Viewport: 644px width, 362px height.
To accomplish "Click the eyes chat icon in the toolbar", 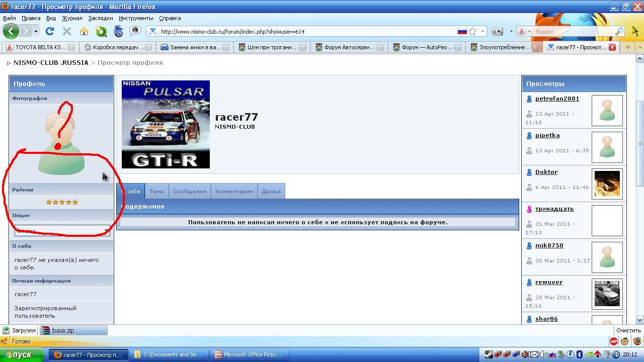I will pos(135,31).
